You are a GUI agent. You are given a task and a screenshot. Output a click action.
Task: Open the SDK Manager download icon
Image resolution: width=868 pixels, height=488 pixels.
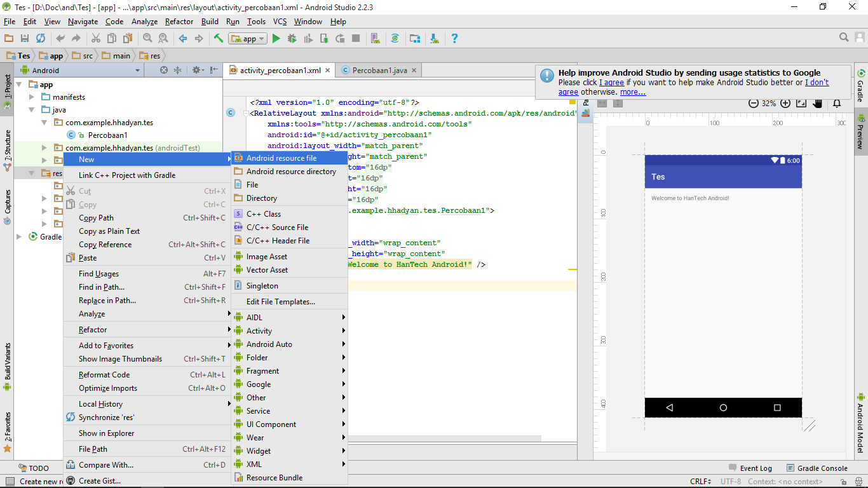coord(435,39)
